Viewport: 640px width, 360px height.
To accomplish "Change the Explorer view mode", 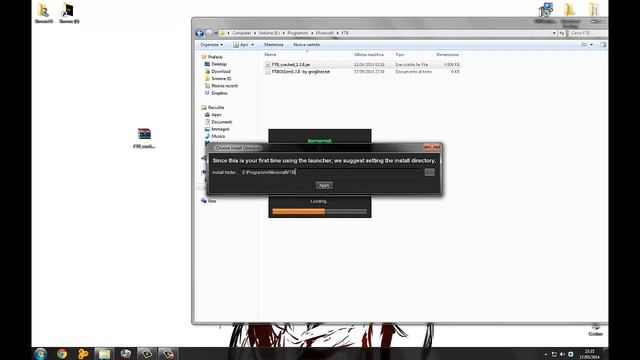I will point(584,44).
